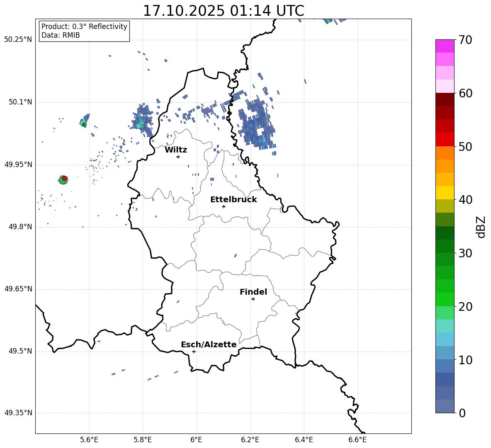Click the dBZ colorbar axis label
491x448 pixels.
pos(481,227)
